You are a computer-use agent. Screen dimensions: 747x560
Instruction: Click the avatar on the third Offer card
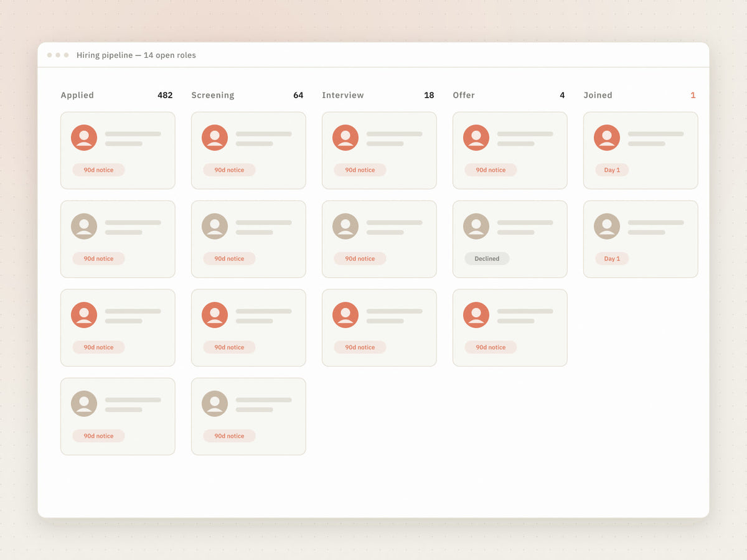476,315
